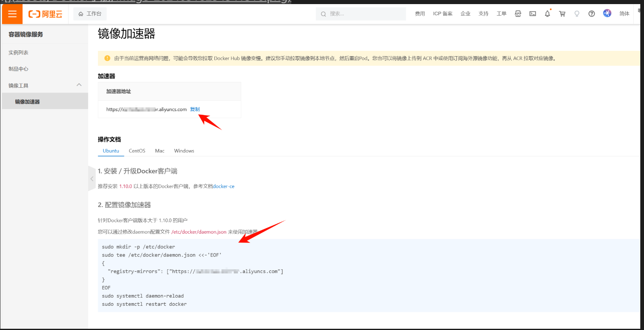
Task: Click the 阿里云 (Alibaba Cloud) logo
Action: [45, 14]
